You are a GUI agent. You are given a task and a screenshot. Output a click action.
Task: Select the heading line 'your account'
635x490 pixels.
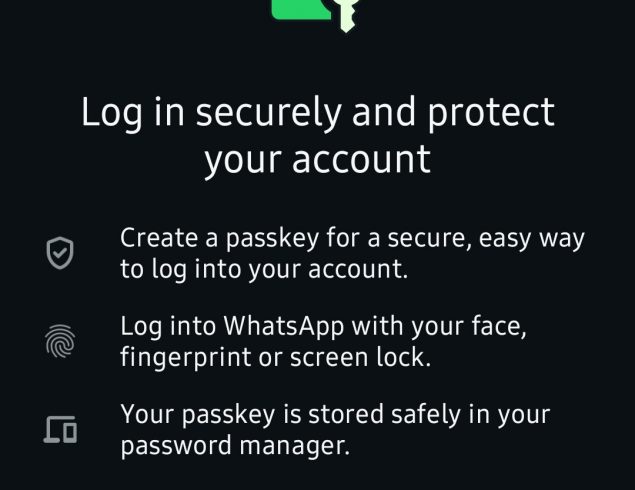[x=318, y=161]
